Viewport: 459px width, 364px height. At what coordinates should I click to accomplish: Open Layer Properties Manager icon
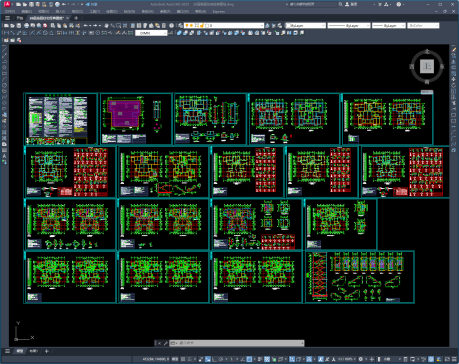[x=180, y=25]
